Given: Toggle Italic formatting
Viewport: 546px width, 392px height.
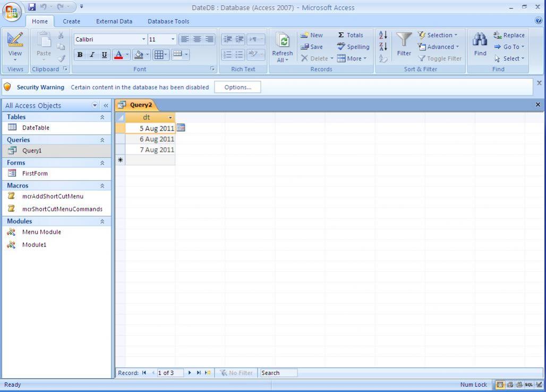Looking at the screenshot, I should (92, 55).
